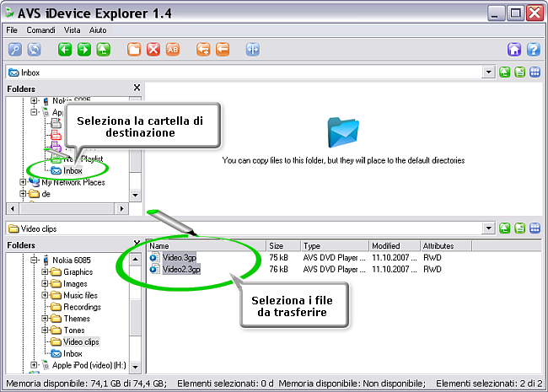This screenshot has width=548, height=392.
Task: Click the purple home icon
Action: click(514, 49)
